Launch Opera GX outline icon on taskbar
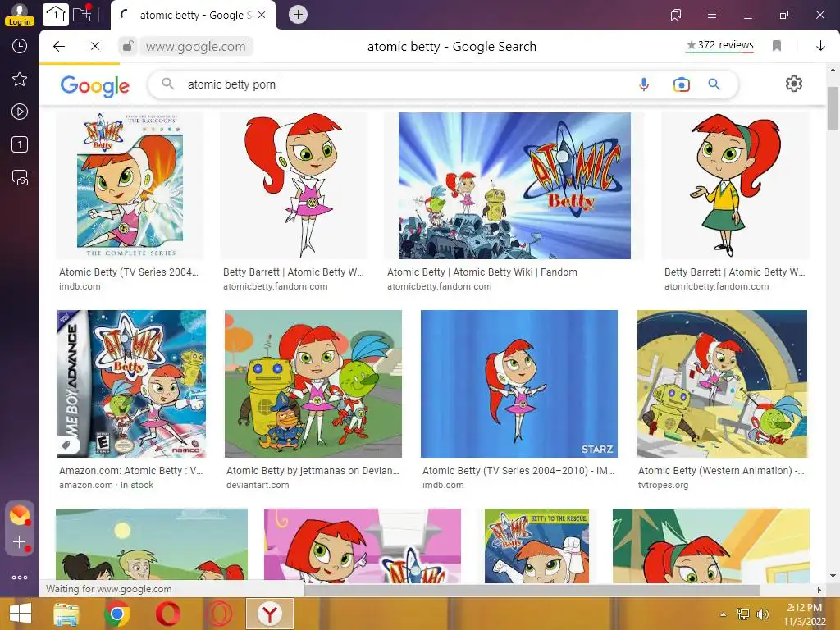Viewport: 840px width, 630px height. [x=220, y=614]
